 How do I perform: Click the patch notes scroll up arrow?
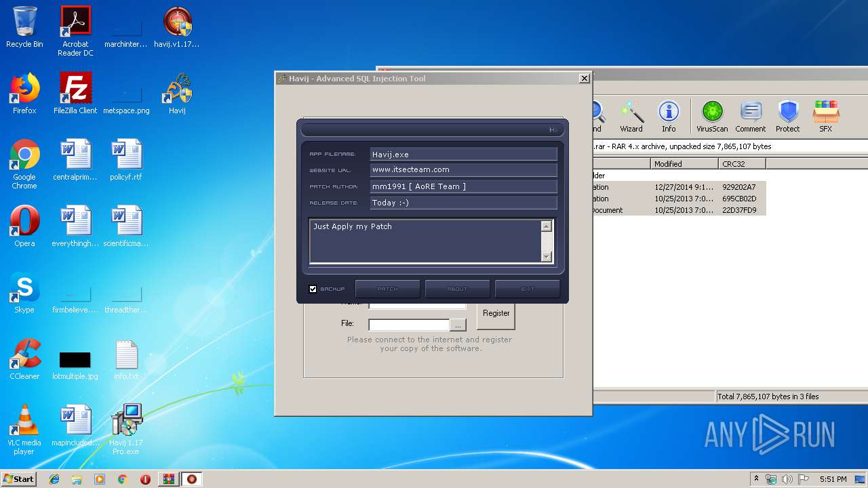547,226
